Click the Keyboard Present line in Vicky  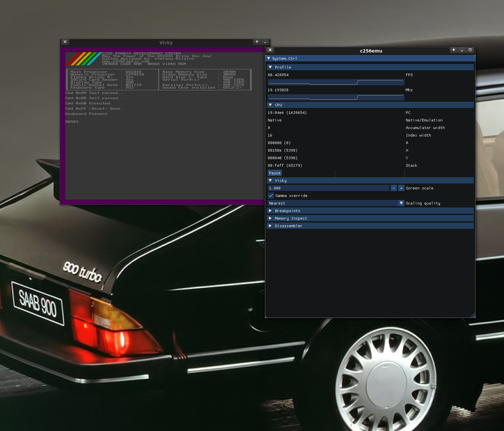click(86, 114)
